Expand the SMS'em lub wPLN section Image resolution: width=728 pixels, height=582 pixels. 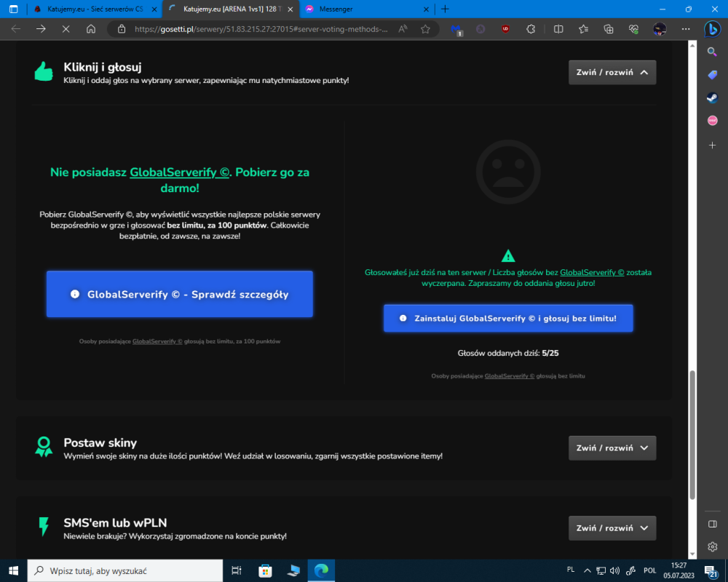coord(612,528)
